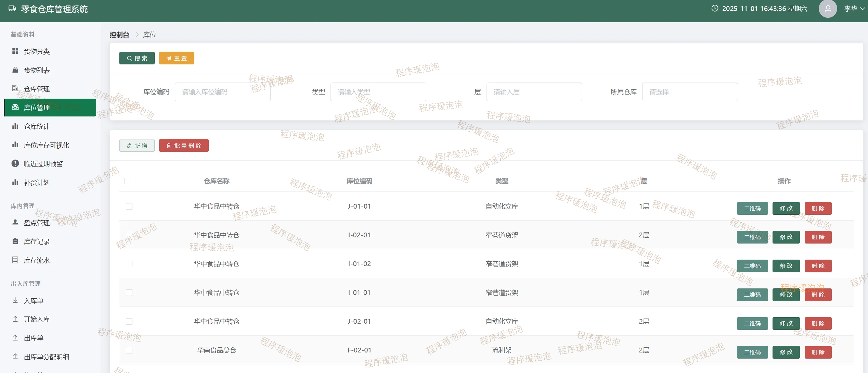Click the 货物列表 bag icon
868x373 pixels.
tap(15, 70)
